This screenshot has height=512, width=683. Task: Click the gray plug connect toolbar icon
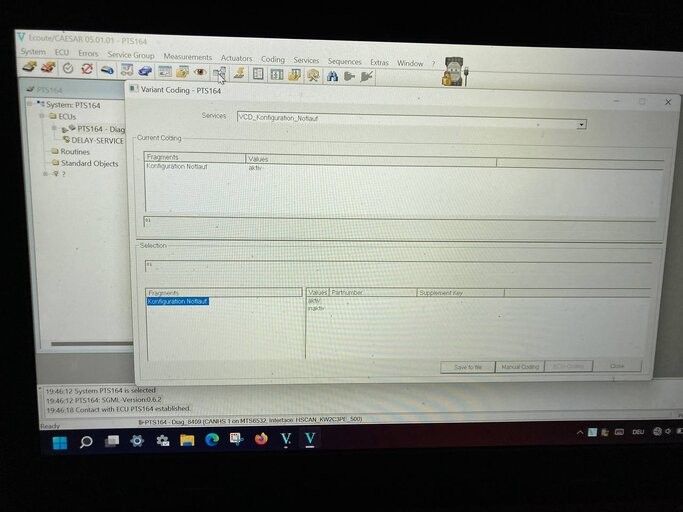pyautogui.click(x=349, y=77)
